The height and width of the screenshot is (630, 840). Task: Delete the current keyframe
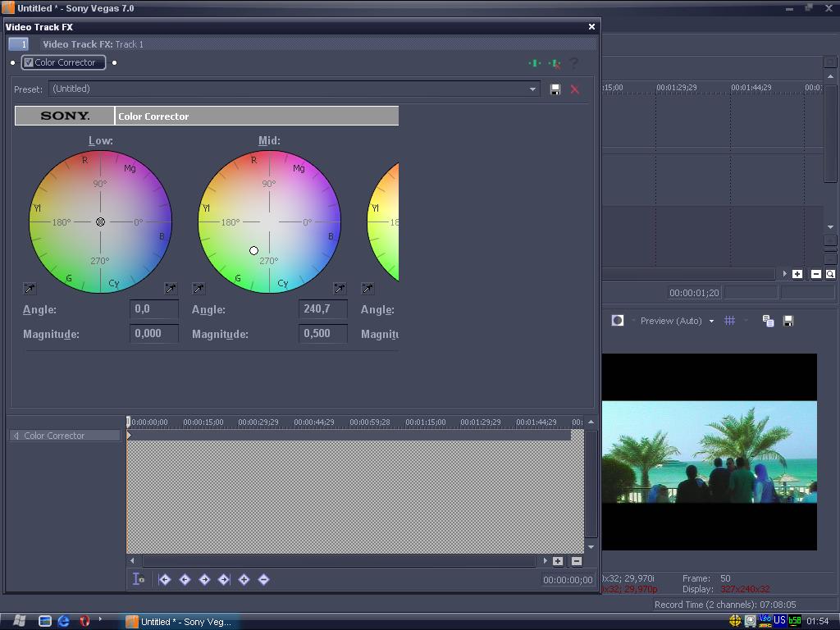coord(263,579)
